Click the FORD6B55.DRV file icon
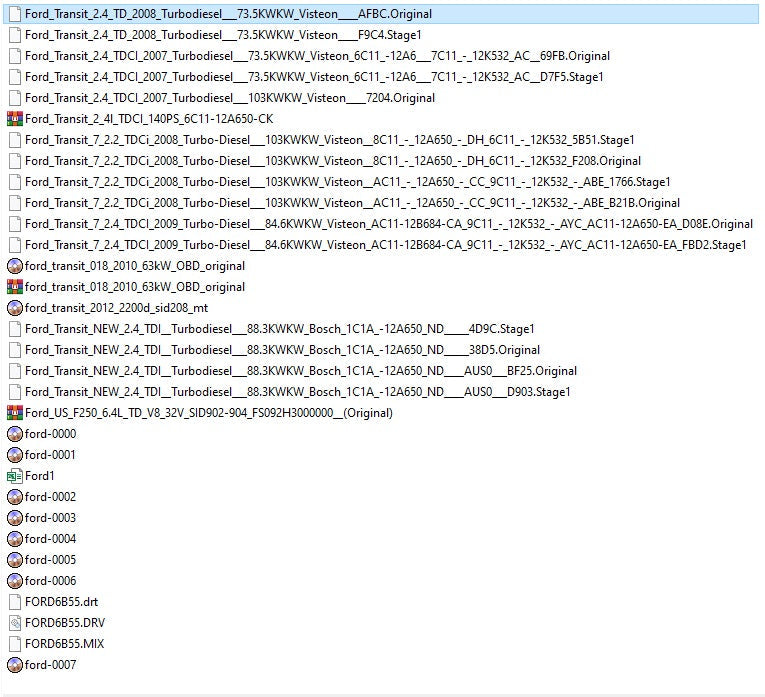Image resolution: width=765 pixels, height=697 pixels. [x=14, y=623]
